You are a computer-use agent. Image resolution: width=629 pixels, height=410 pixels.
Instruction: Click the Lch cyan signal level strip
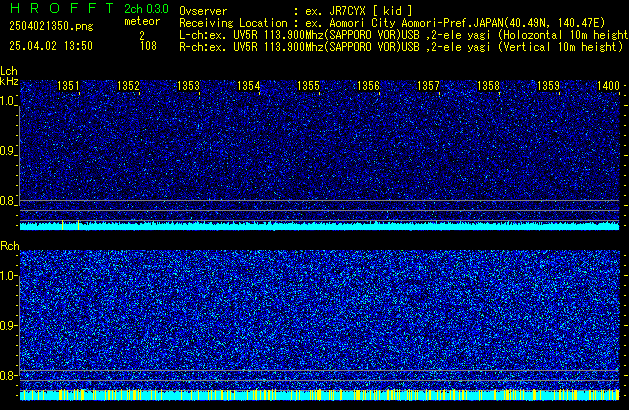point(320,225)
